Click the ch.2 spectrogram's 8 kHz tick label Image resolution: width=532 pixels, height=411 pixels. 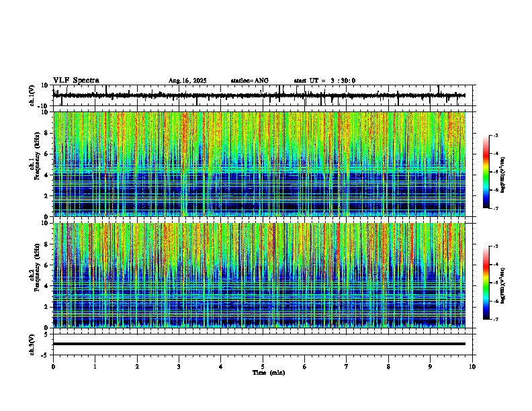[46, 244]
